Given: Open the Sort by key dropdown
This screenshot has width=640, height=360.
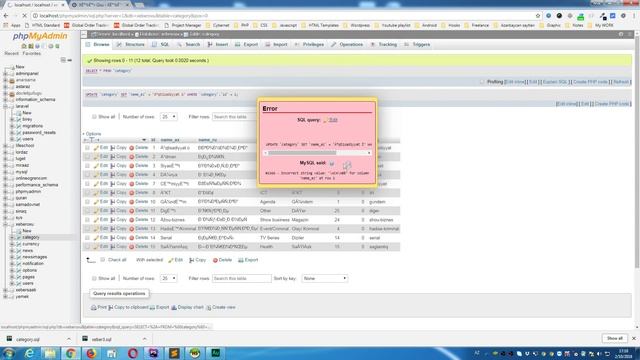Looking at the screenshot, I should 324,278.
